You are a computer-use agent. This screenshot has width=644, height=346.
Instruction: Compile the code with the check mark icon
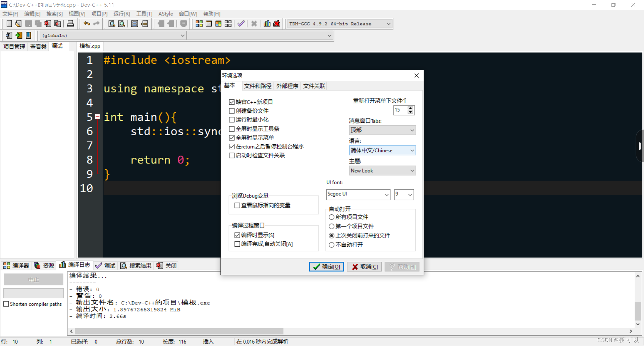click(x=241, y=23)
